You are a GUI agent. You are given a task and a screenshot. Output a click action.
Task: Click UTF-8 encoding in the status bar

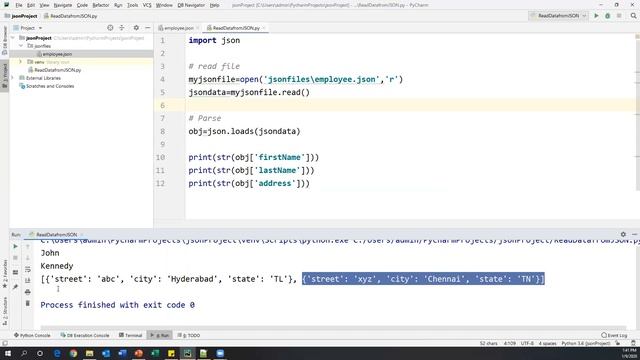pyautogui.click(x=527, y=344)
